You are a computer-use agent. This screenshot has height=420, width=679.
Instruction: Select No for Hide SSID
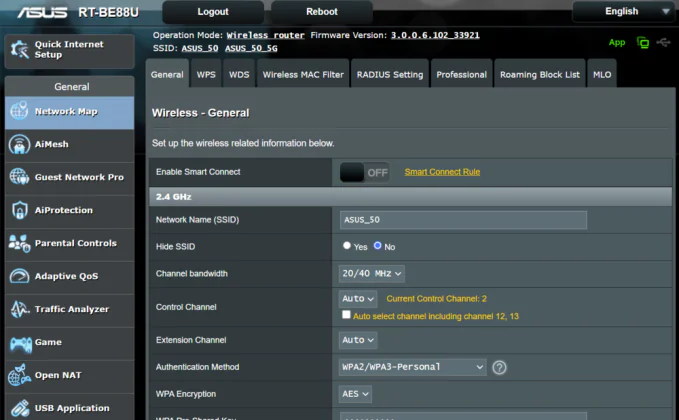[x=377, y=246]
